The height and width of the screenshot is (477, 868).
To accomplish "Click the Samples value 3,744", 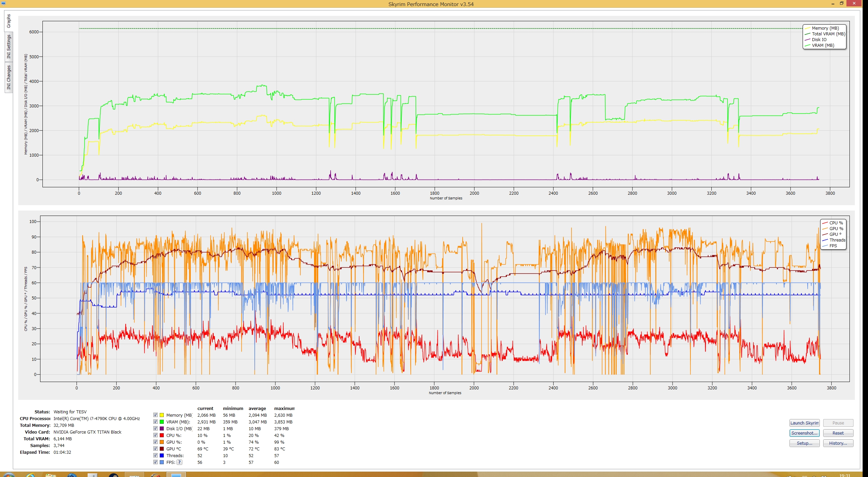I will pyautogui.click(x=59, y=445).
